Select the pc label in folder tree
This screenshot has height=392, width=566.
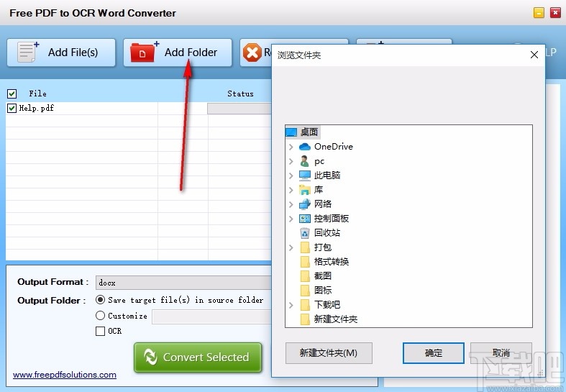pyautogui.click(x=319, y=161)
